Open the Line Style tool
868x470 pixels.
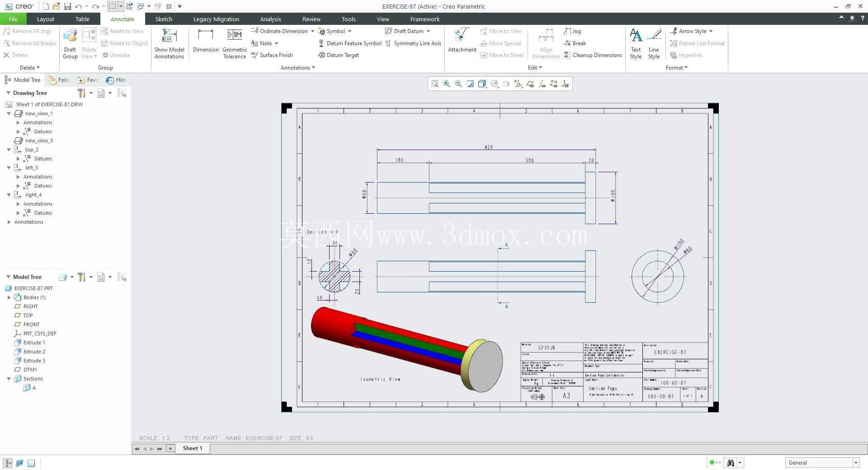[654, 43]
